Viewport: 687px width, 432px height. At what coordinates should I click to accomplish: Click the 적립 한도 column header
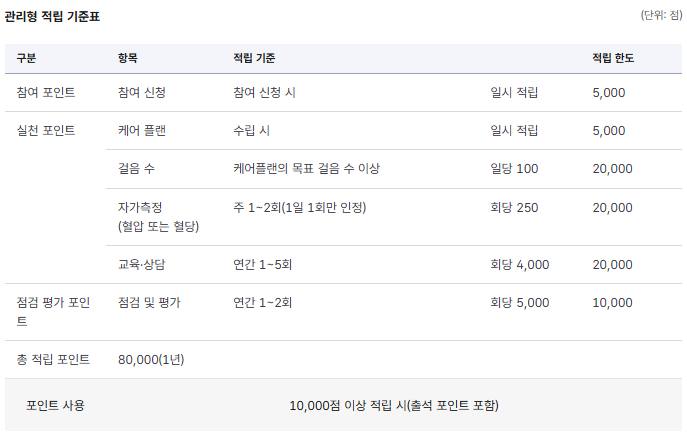click(613, 58)
